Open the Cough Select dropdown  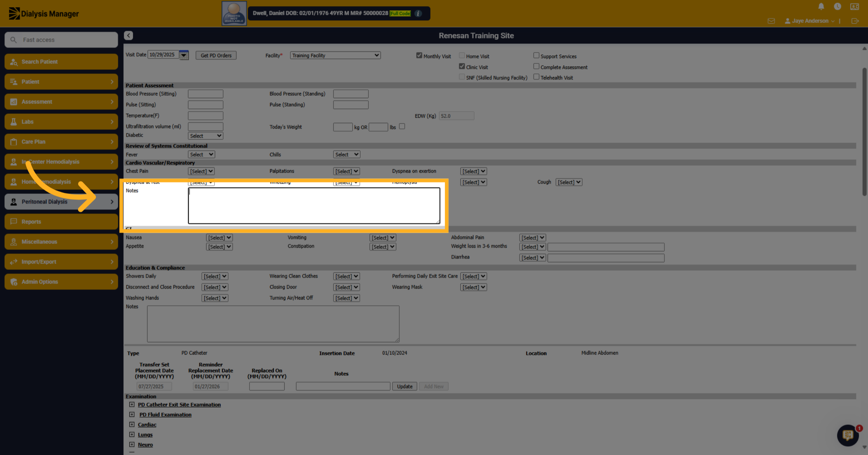tap(569, 182)
